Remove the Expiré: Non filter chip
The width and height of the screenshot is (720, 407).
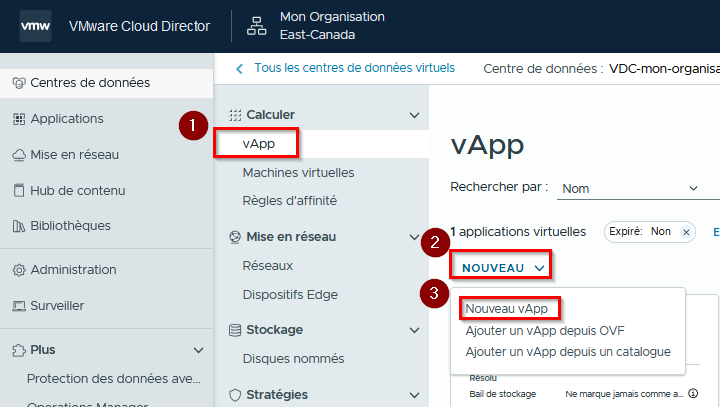pos(686,232)
